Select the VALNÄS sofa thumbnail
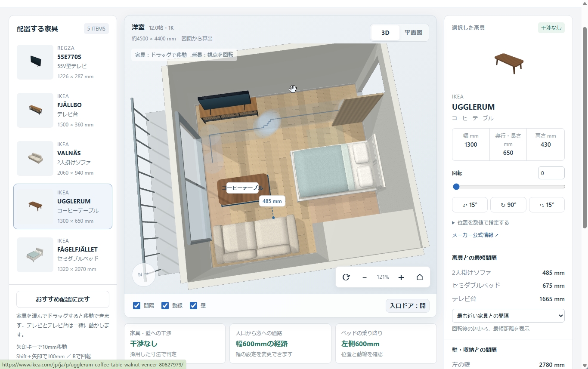This screenshot has height=369, width=588. coord(35,158)
